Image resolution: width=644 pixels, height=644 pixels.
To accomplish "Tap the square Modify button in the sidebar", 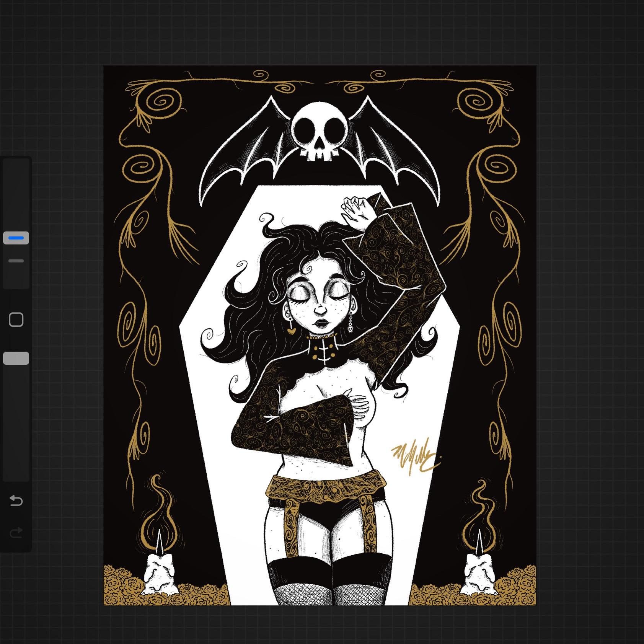I will [x=16, y=320].
